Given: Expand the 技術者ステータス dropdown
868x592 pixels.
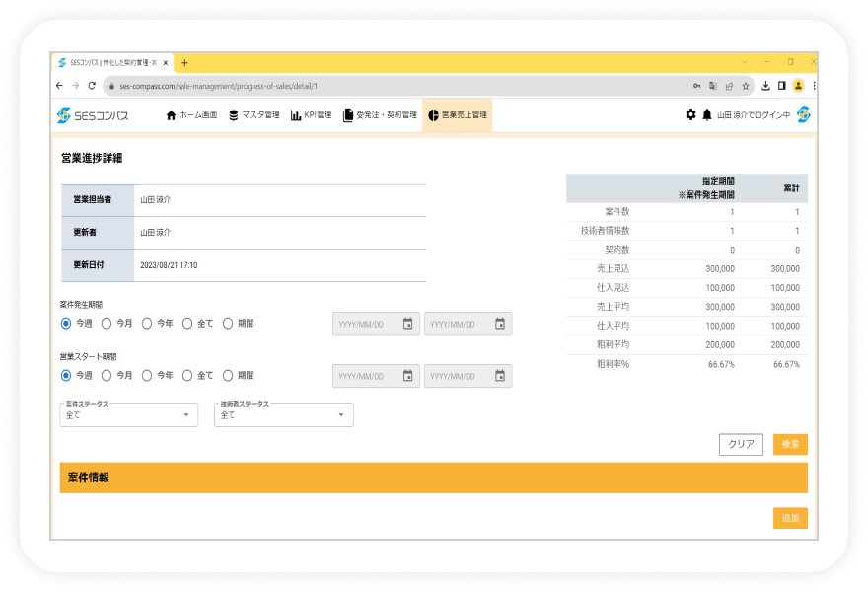Looking at the screenshot, I should point(284,414).
